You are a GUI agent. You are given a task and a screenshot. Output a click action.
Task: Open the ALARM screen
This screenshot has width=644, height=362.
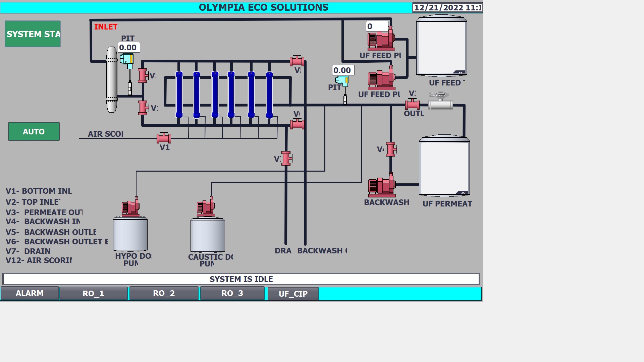(x=30, y=293)
